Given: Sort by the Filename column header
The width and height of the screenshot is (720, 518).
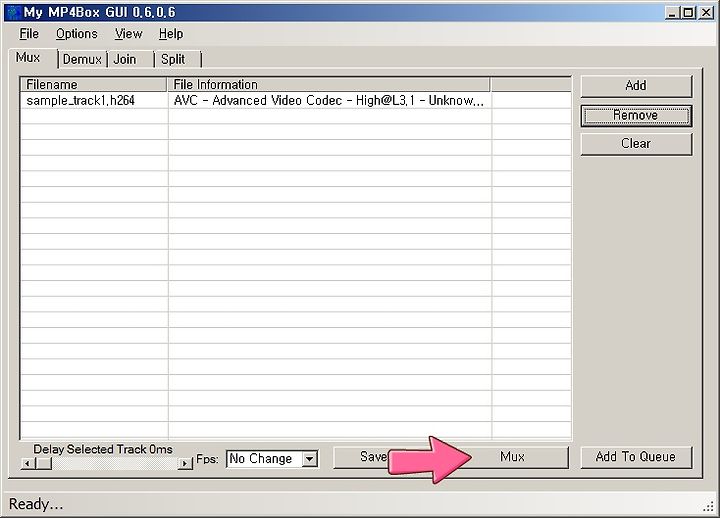Looking at the screenshot, I should tap(94, 84).
